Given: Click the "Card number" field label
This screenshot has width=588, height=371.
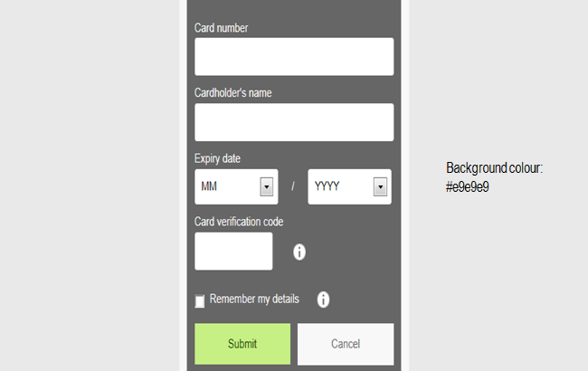Looking at the screenshot, I should (222, 28).
